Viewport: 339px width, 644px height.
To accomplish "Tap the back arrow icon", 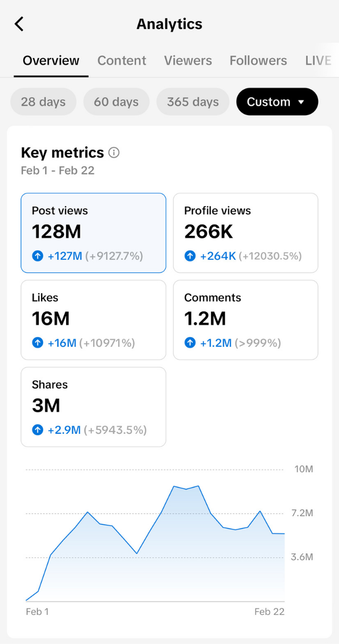I will tap(19, 24).
